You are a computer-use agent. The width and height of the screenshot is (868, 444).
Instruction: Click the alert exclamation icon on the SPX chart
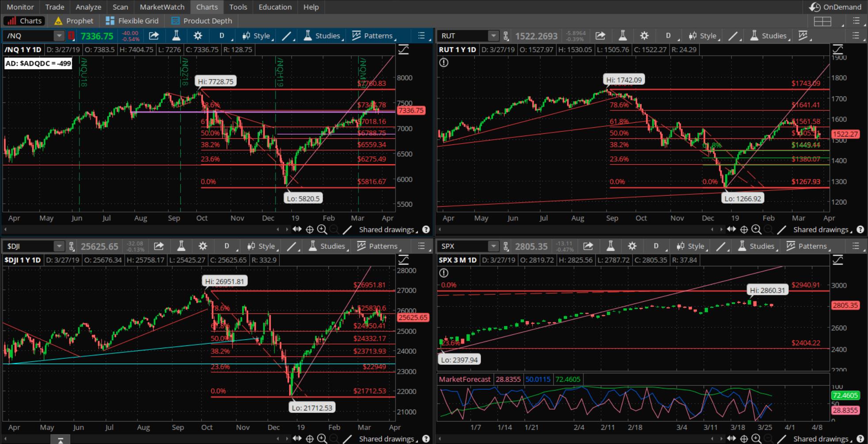[444, 273]
